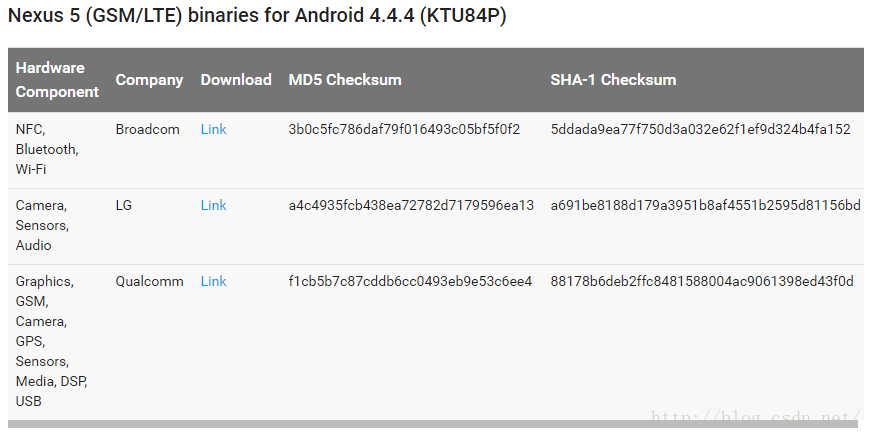Click the LG MD5 checksum starting a4c4935
This screenshot has height=438, width=873.
(x=411, y=205)
